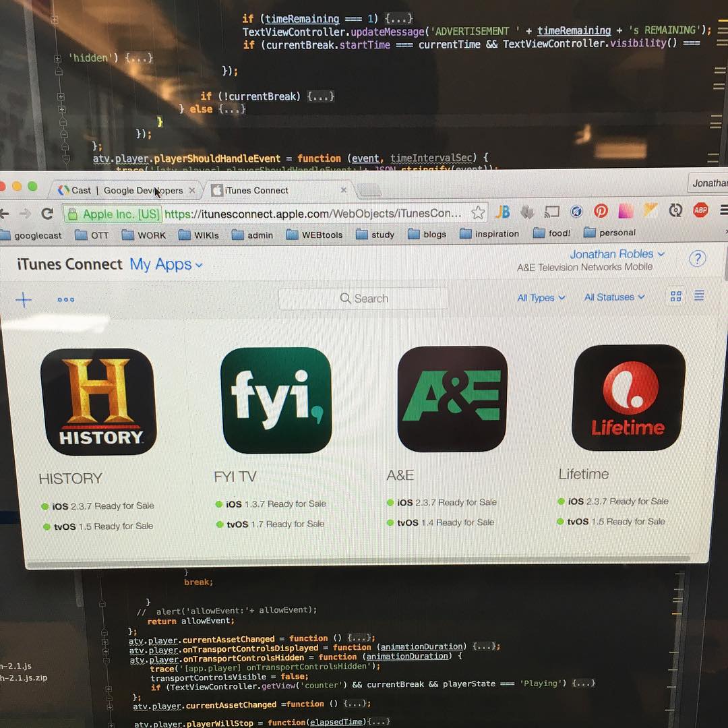This screenshot has height=728, width=728.
Task: Switch to grid view layout
Action: click(675, 297)
